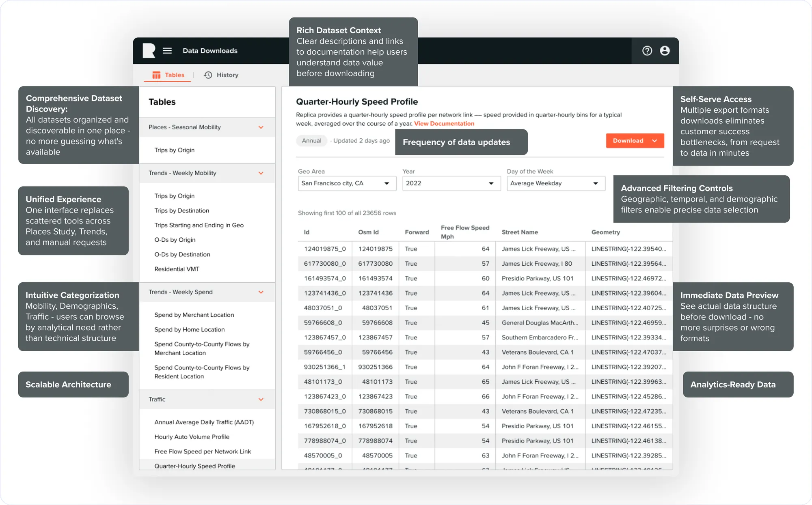812x505 pixels.
Task: Select O-Ds by Destination table
Action: [x=182, y=254]
